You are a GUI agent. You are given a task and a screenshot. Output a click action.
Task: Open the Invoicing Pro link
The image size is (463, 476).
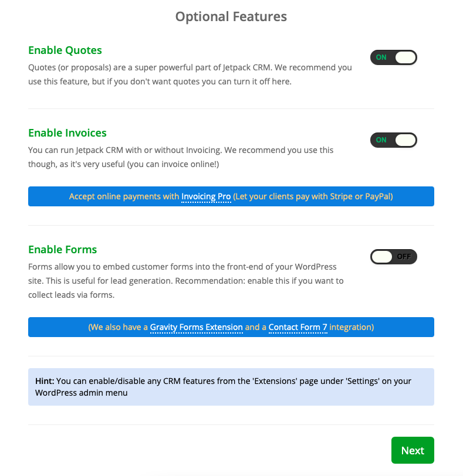[206, 197]
